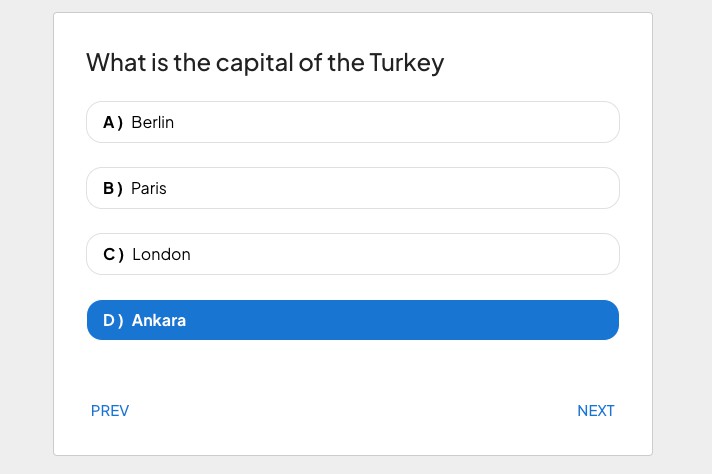
Task: Go to the next question with NEXT
Action: (595, 411)
